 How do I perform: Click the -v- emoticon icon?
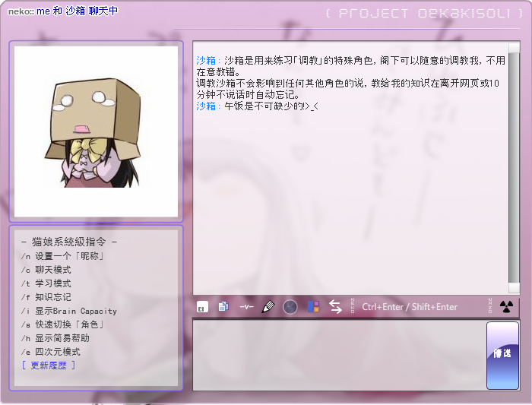pos(246,307)
